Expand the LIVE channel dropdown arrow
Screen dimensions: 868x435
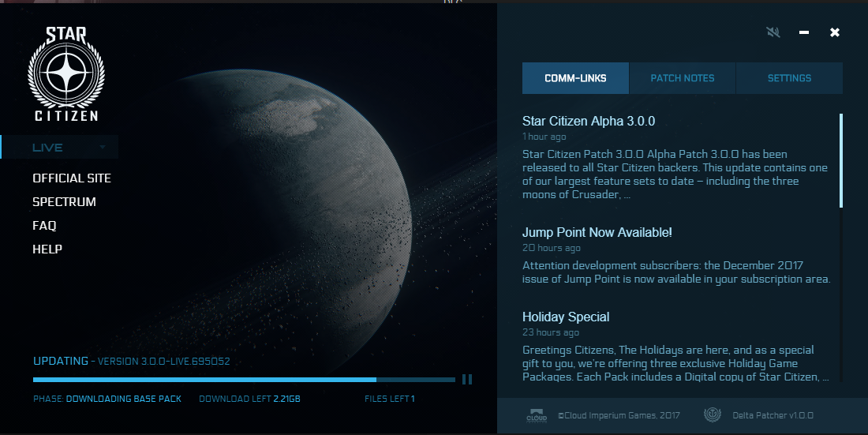pos(103,148)
